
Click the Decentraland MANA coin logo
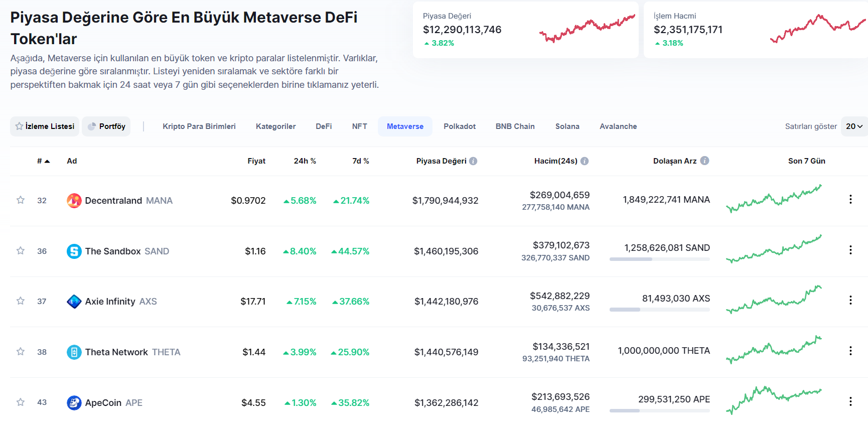pyautogui.click(x=74, y=201)
